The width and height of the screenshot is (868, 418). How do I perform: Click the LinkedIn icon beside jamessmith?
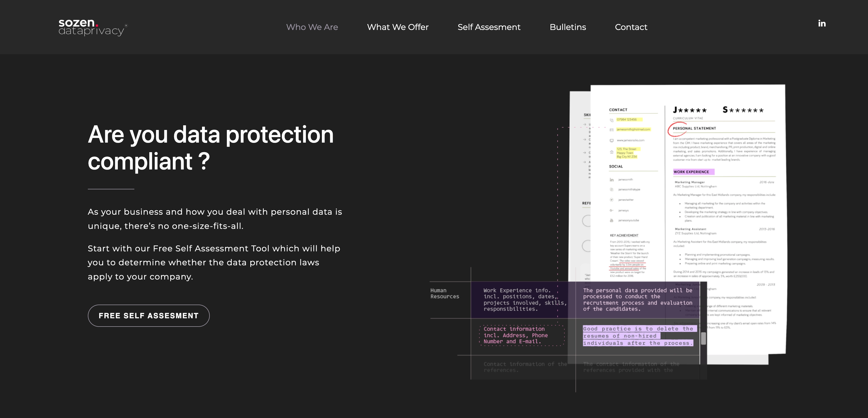point(611,180)
